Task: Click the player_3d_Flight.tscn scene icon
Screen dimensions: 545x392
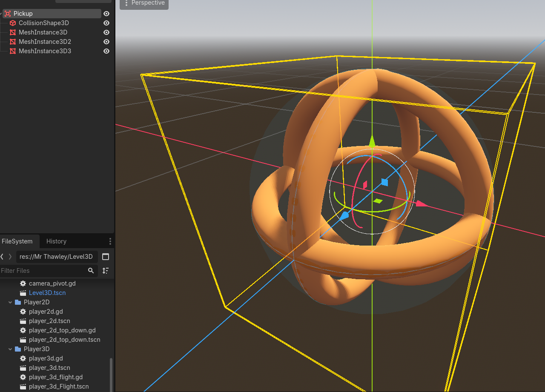Action: coord(23,386)
